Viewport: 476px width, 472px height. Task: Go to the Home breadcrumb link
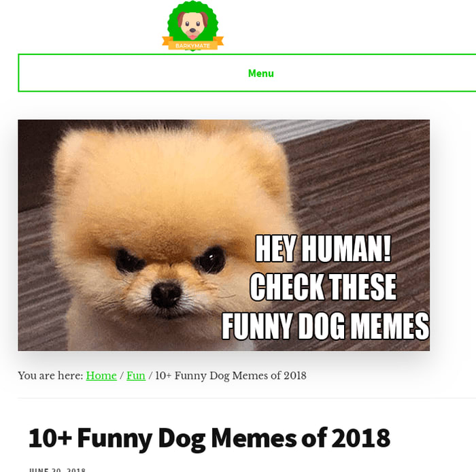(x=101, y=375)
